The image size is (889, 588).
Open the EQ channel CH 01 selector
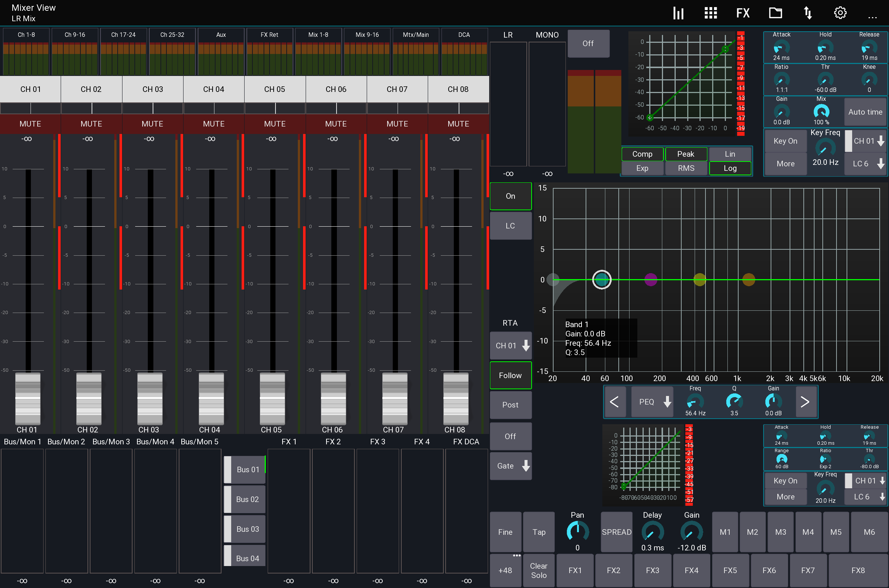pos(510,345)
